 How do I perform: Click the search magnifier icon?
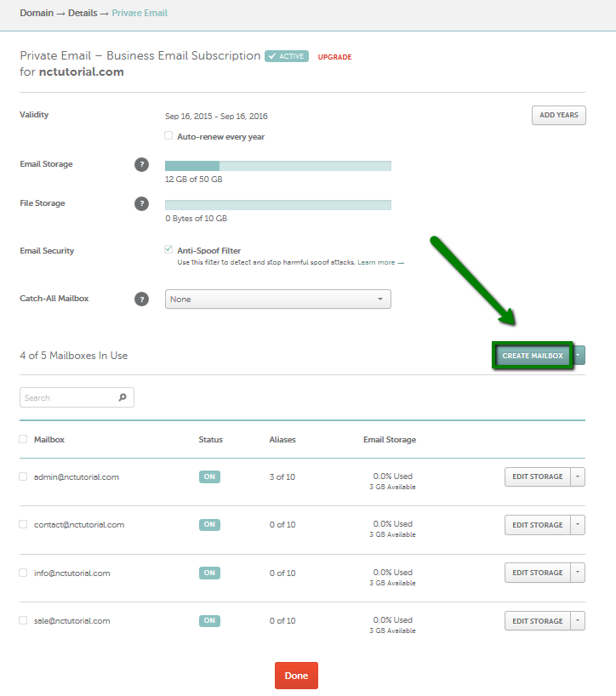(123, 397)
